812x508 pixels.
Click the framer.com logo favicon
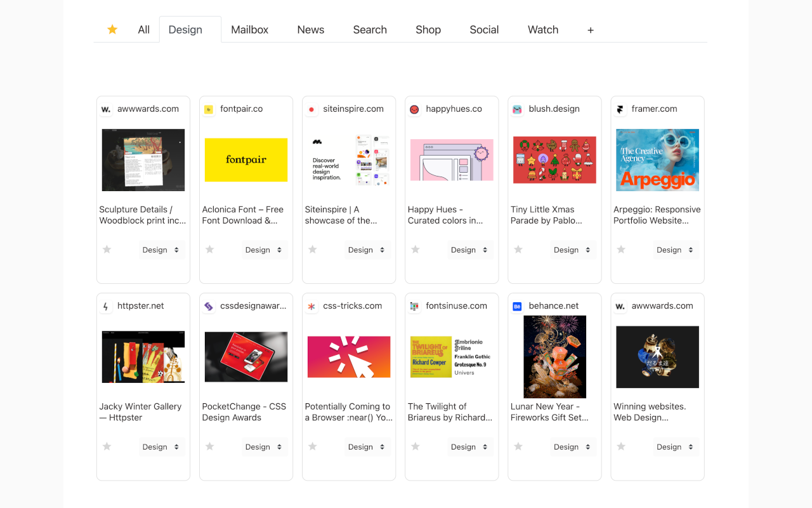pos(620,109)
